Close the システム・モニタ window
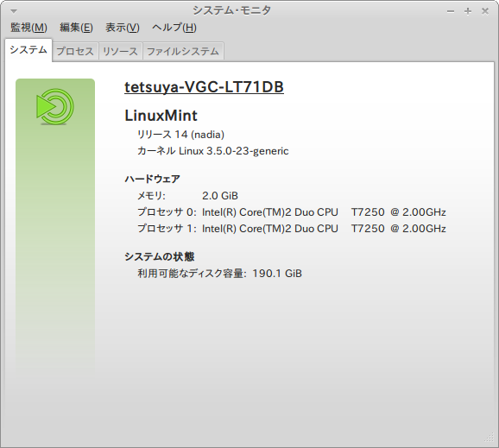The image size is (499, 448). 484,11
